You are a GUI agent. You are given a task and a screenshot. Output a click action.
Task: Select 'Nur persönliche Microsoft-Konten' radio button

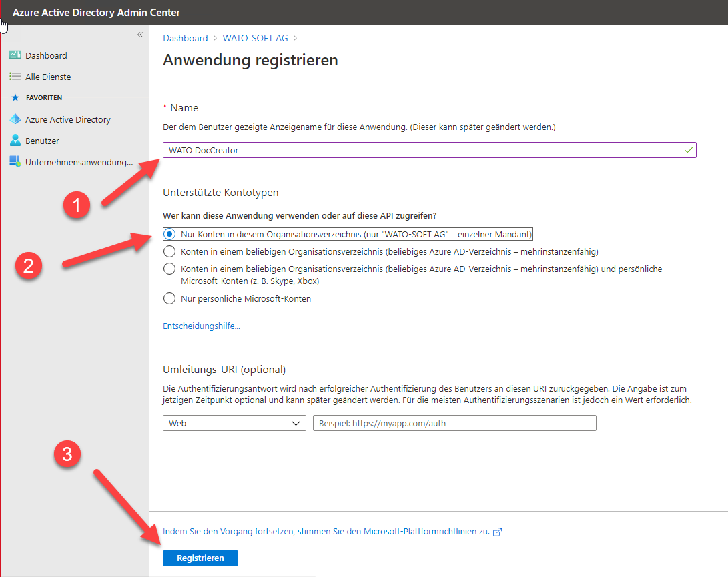(169, 298)
